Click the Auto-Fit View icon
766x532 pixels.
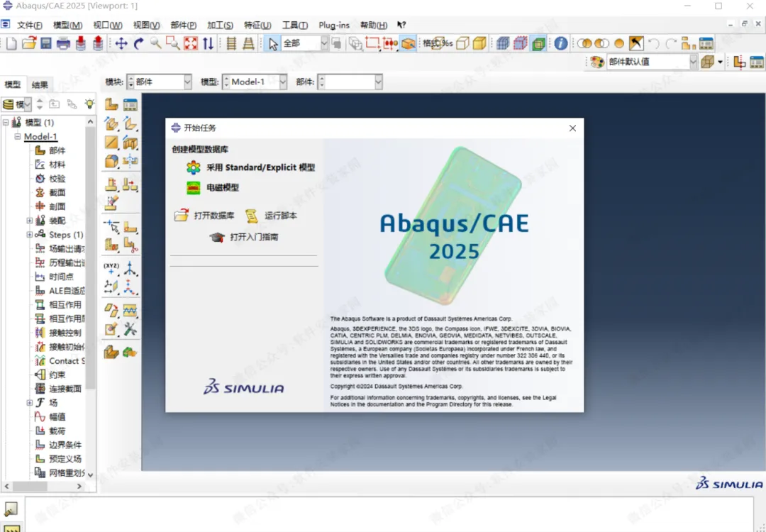(191, 43)
